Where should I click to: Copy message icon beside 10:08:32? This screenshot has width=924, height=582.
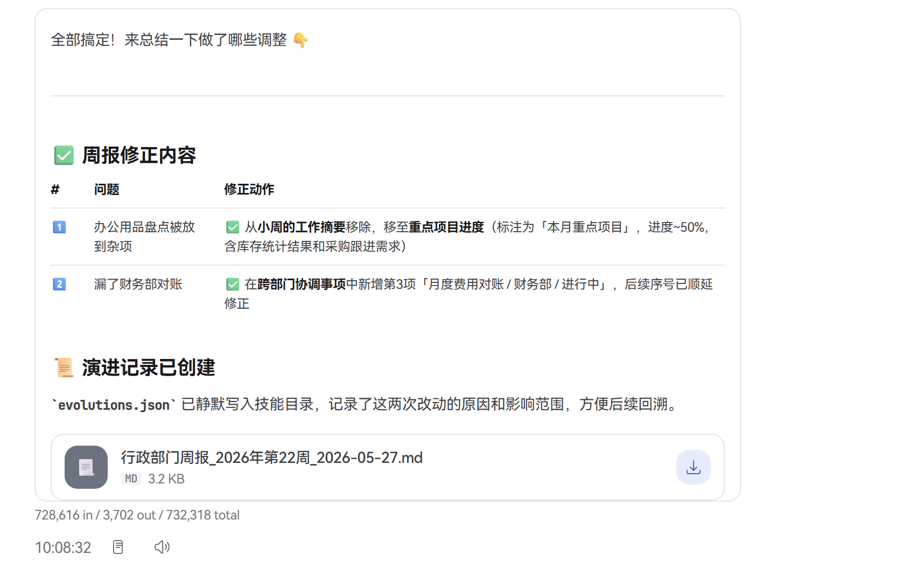tap(118, 548)
